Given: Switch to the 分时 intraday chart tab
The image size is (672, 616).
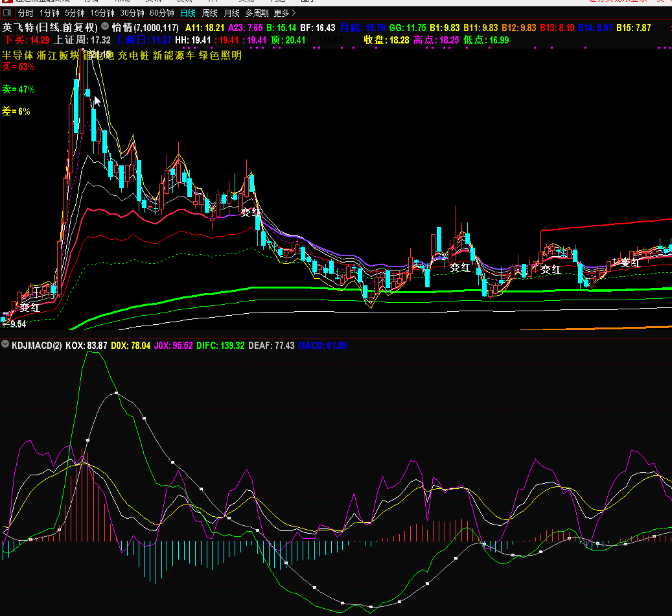Looking at the screenshot, I should tap(26, 14).
